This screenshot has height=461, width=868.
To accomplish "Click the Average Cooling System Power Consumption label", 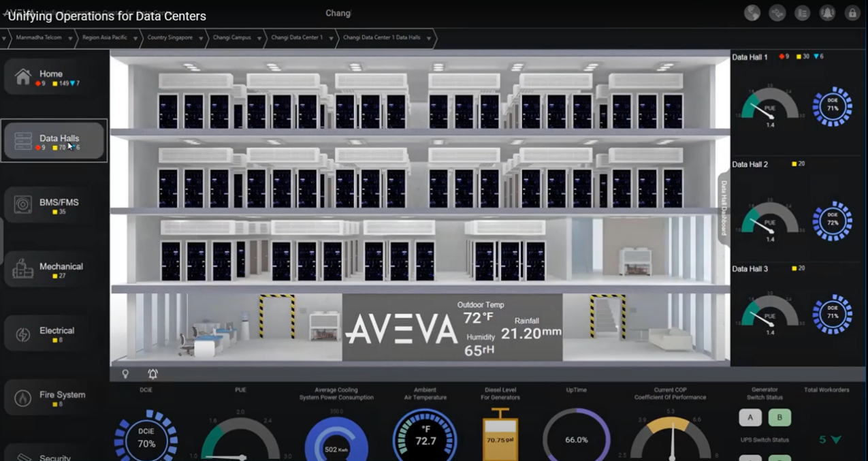I will 336,394.
